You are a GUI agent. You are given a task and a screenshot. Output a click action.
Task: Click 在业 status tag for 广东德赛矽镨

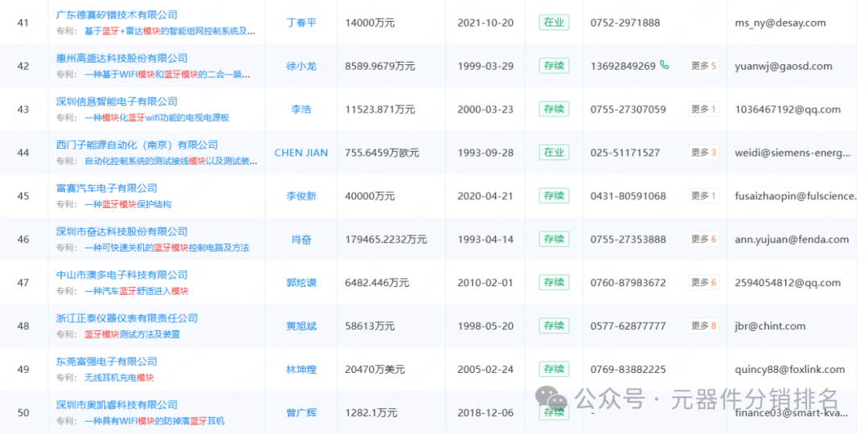coord(554,23)
